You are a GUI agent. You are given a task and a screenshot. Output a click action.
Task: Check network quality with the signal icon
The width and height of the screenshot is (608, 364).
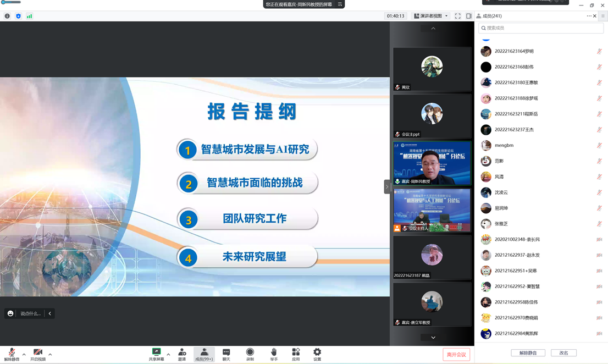pyautogui.click(x=29, y=16)
